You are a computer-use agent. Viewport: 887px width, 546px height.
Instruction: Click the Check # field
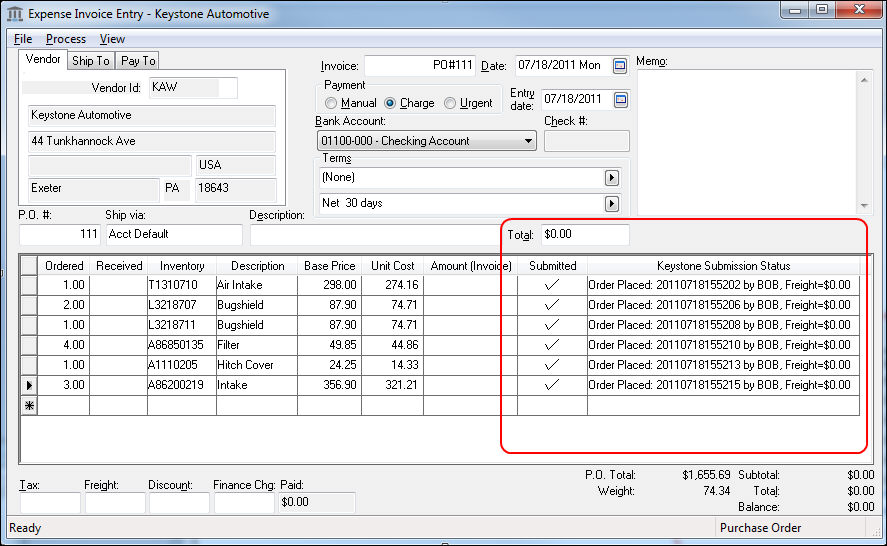pos(587,141)
